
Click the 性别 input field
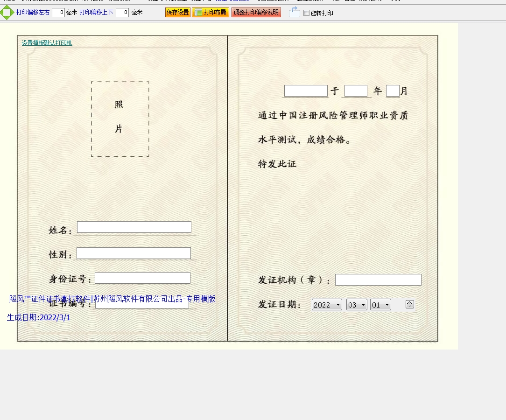(134, 253)
